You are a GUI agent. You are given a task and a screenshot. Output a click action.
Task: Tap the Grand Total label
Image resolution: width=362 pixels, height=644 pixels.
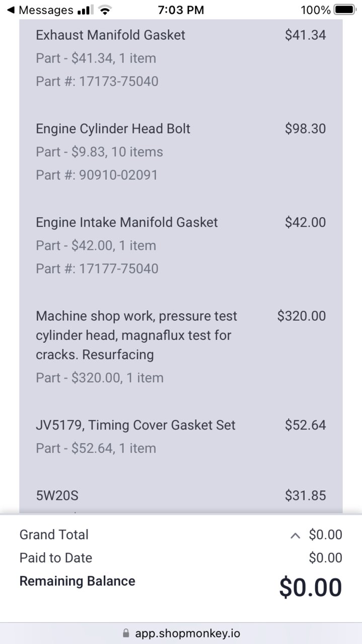[54, 535]
